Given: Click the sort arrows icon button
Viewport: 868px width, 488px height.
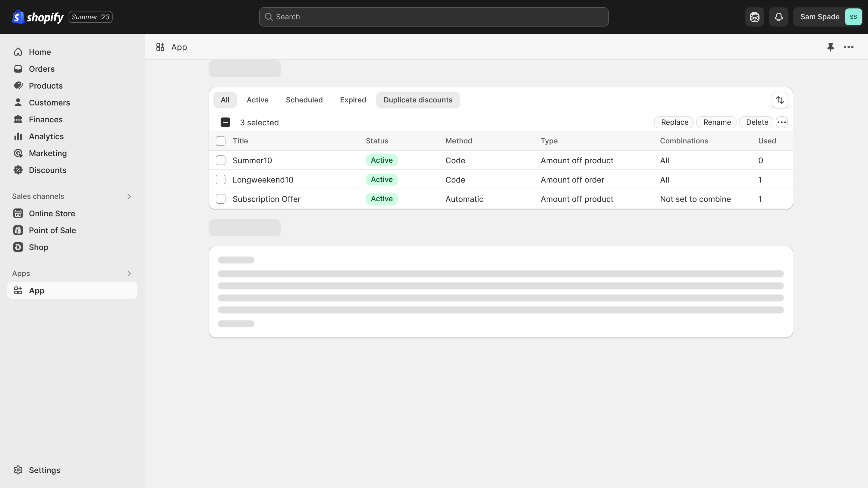Looking at the screenshot, I should click(x=780, y=100).
